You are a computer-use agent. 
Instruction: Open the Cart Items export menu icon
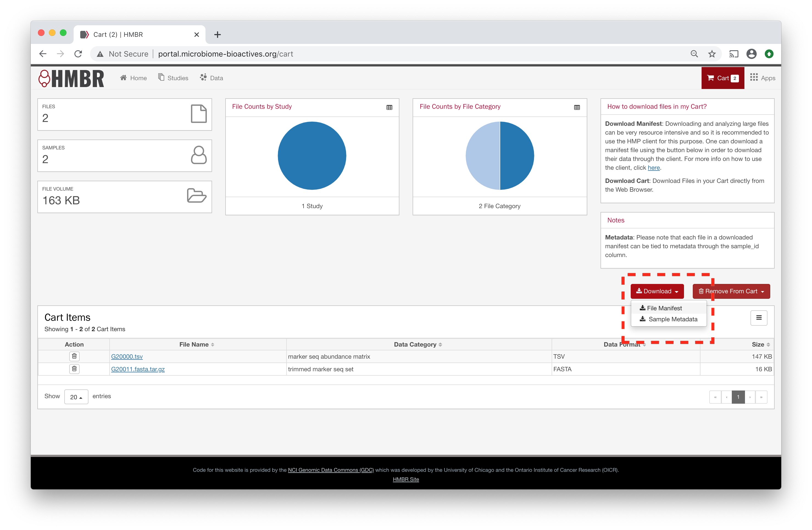759,317
